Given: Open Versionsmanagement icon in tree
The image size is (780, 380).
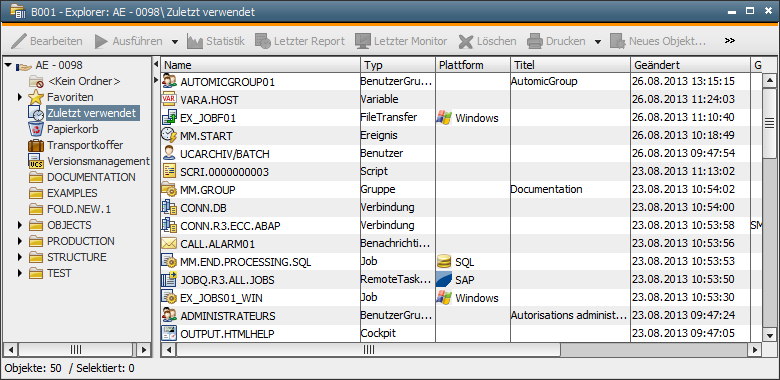Looking at the screenshot, I should click(36, 161).
